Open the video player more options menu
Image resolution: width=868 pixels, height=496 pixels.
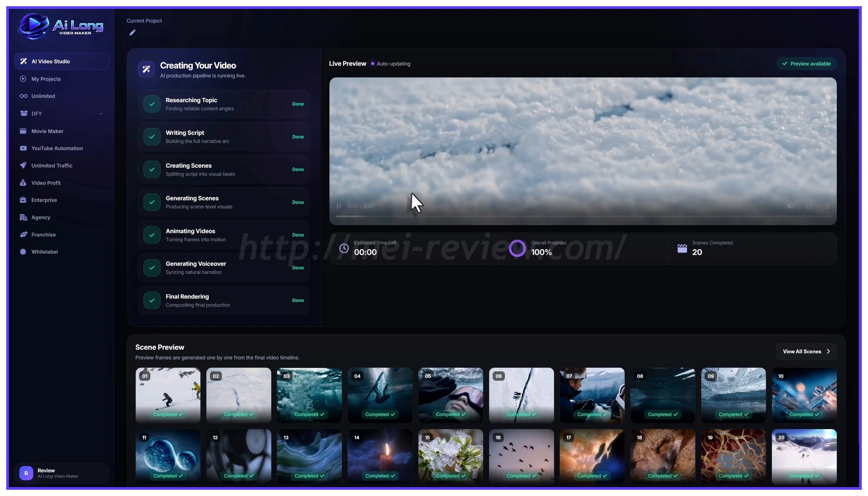tap(827, 206)
